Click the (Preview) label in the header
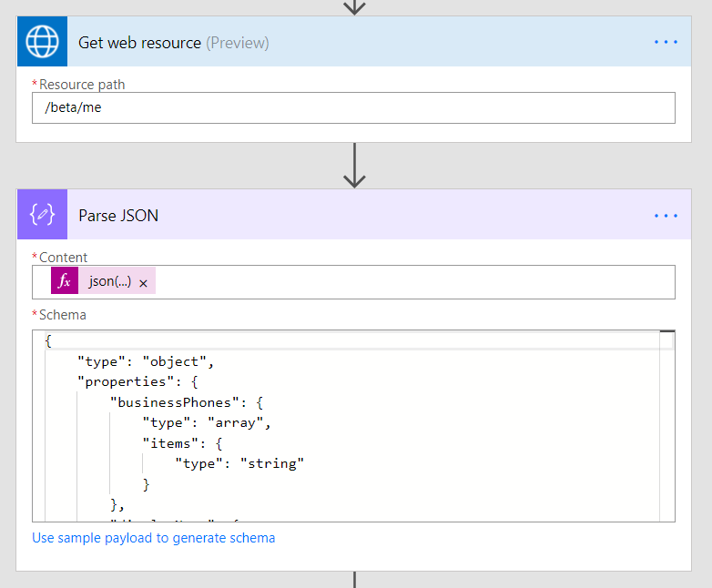712x588 pixels. (237, 43)
